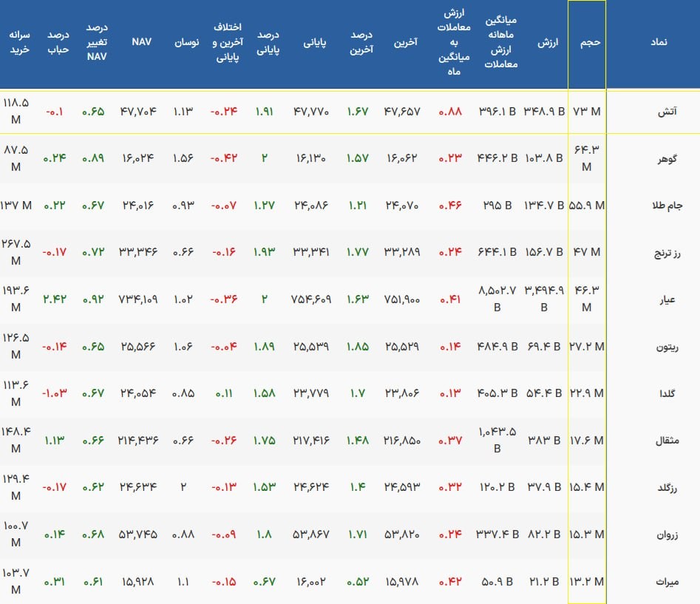The height and width of the screenshot is (604, 700).
Task: Click عیار NAV value ۷۳۴,۱۰۹
Action: [138, 299]
